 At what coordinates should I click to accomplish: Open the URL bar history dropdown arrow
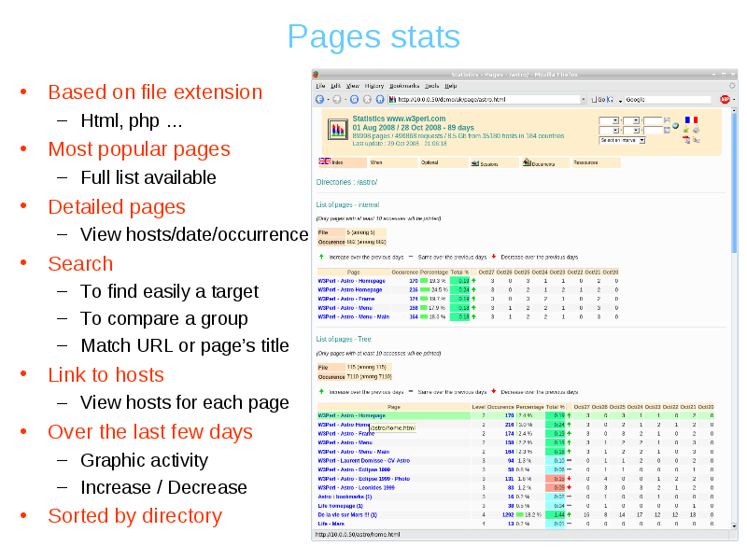[x=584, y=99]
